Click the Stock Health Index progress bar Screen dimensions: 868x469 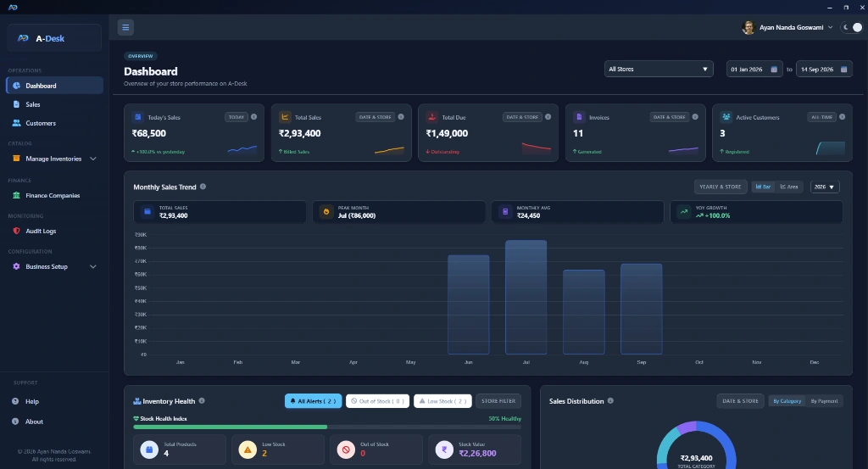click(327, 427)
